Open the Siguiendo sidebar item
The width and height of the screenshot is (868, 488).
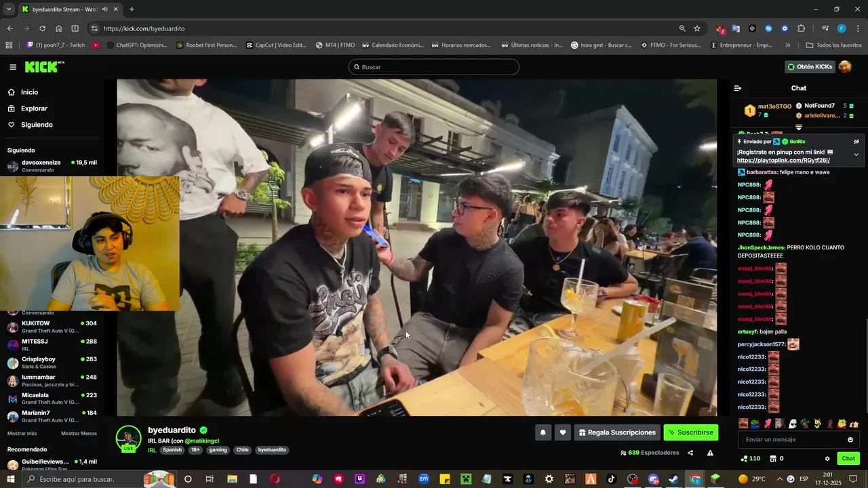37,125
